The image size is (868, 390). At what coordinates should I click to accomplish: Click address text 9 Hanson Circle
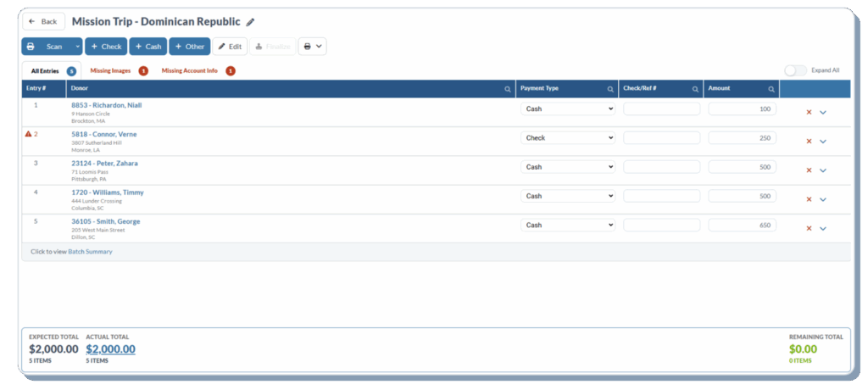91,114
